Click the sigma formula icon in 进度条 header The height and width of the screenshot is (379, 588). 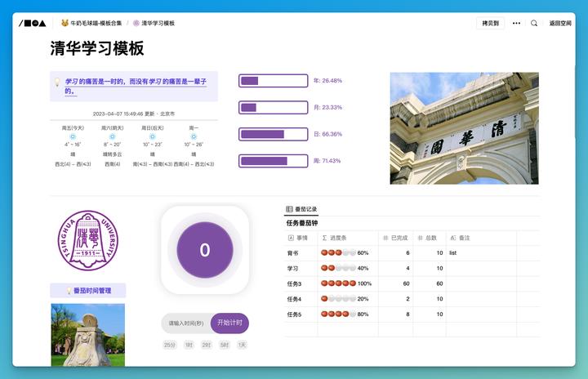pyautogui.click(x=324, y=238)
